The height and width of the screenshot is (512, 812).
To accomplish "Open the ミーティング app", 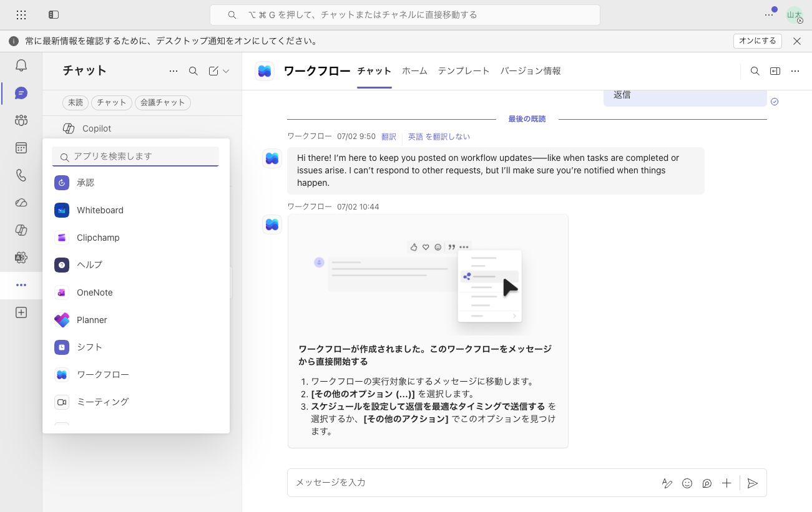I will [x=136, y=402].
